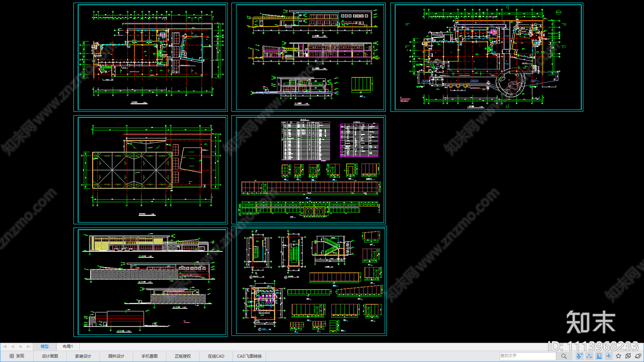Image resolution: width=644 pixels, height=362 pixels.
Task: Select the stair and detail drawings sheet
Action: pos(309,281)
